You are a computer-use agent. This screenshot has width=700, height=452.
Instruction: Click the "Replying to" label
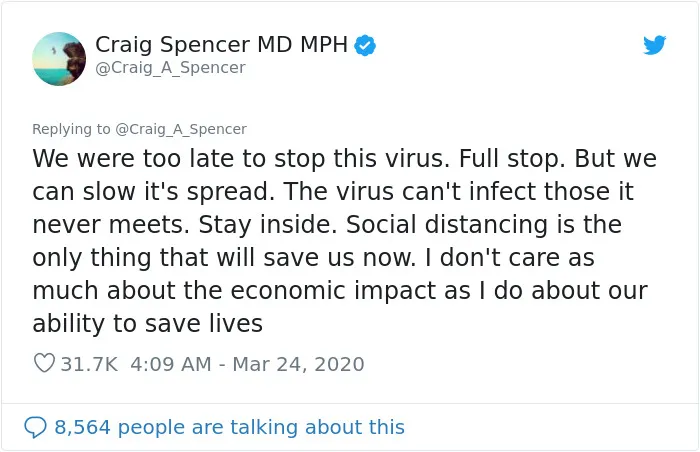coord(71,129)
